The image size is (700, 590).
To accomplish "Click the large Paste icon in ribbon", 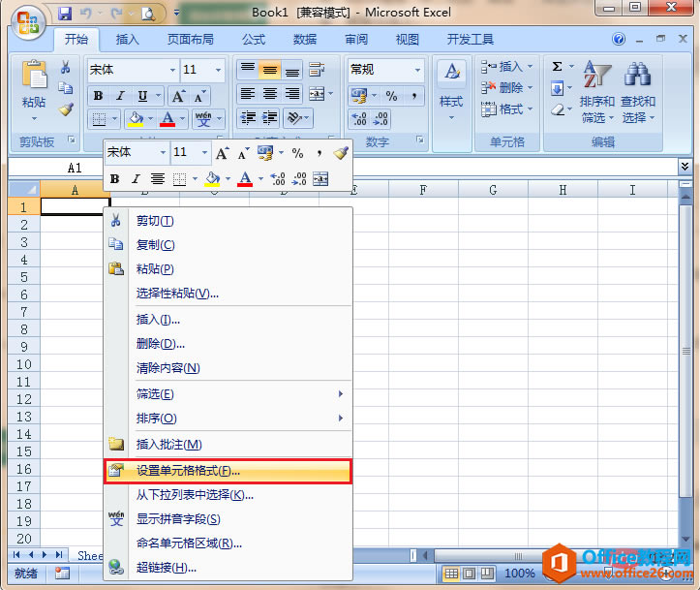I will 34,75.
